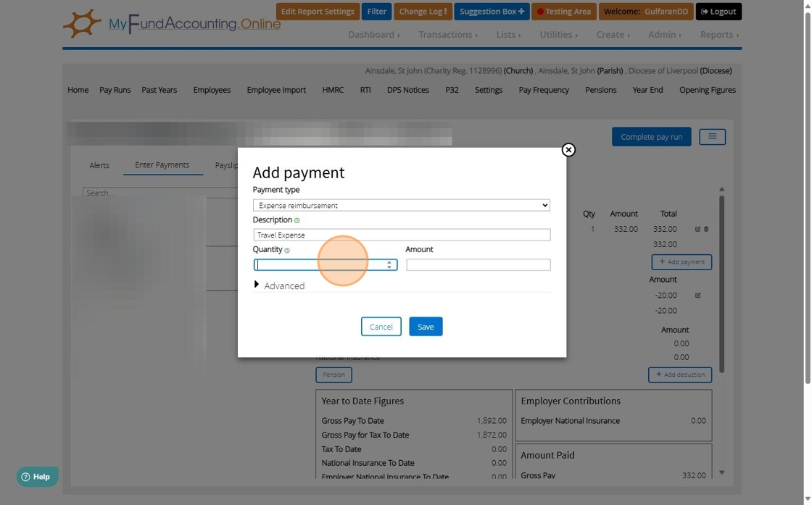Open the Help widget
This screenshot has height=505, width=812.
[x=37, y=477]
